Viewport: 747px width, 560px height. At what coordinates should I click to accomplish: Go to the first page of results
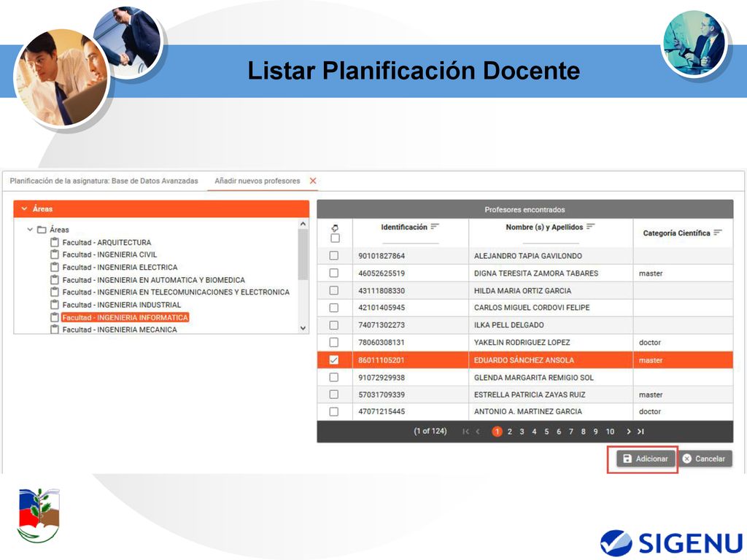[x=465, y=432]
